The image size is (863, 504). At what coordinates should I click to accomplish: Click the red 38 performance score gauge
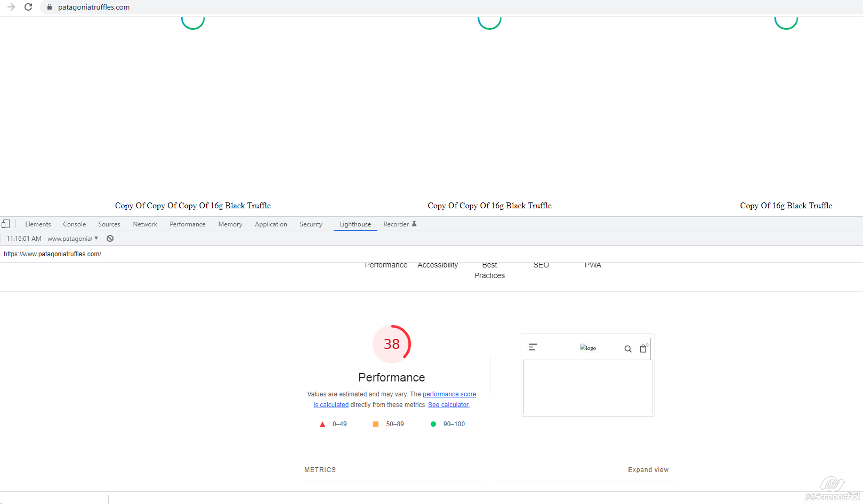point(391,344)
